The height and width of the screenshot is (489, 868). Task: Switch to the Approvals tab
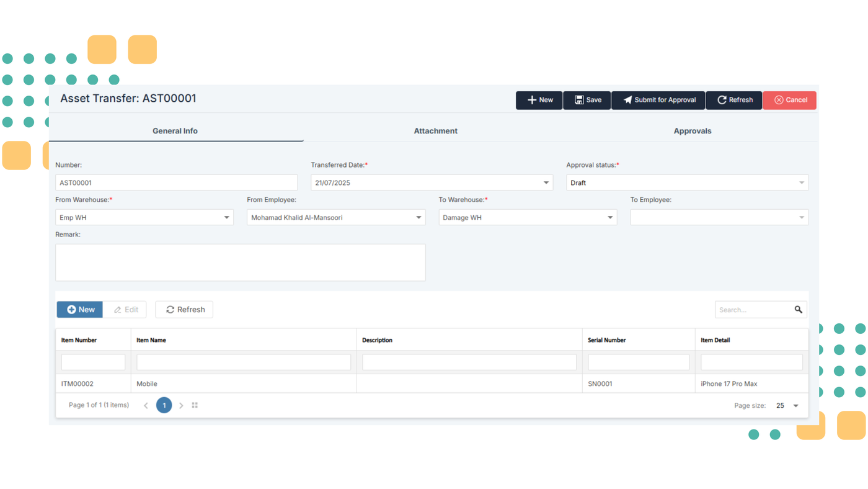(x=693, y=131)
